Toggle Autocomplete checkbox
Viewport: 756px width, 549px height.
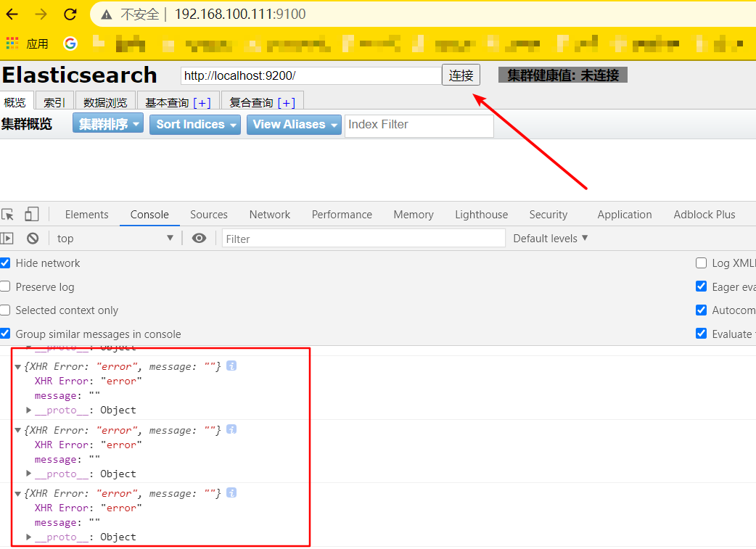pos(702,310)
